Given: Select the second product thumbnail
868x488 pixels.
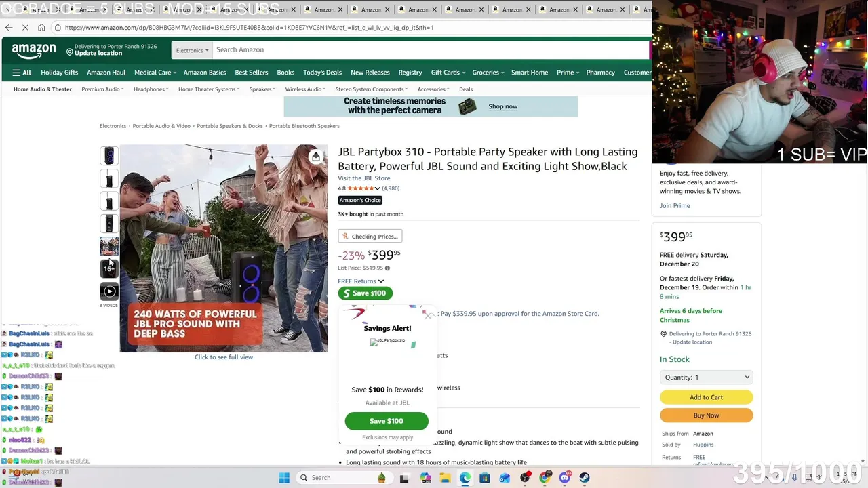Looking at the screenshot, I should click(109, 179).
